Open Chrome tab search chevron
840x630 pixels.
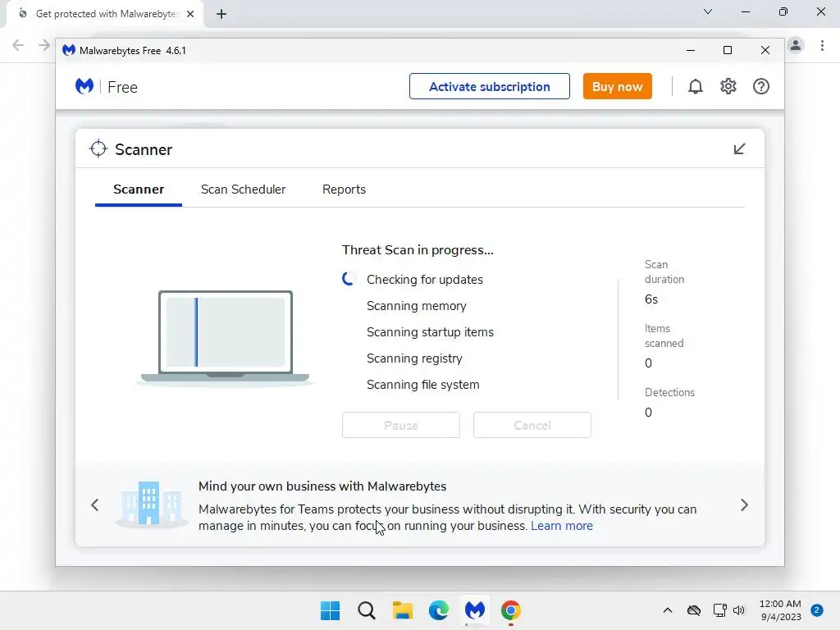(708, 11)
